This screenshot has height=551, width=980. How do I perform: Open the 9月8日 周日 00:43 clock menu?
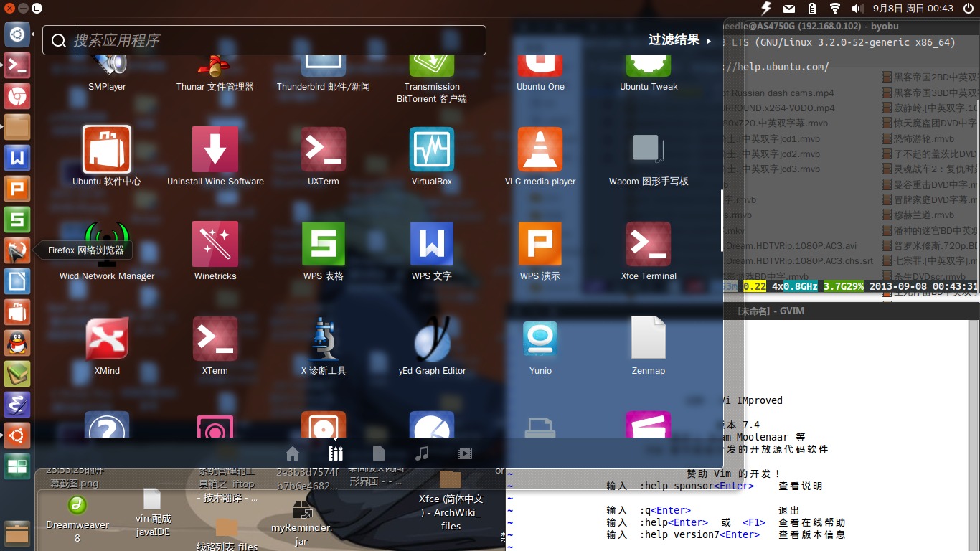(x=913, y=9)
